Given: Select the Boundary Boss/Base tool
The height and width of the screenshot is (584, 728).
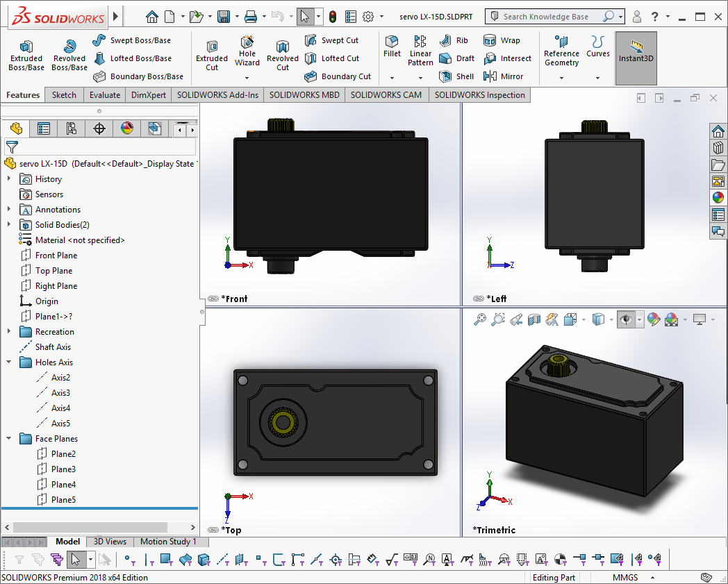Looking at the screenshot, I should pyautogui.click(x=138, y=76).
